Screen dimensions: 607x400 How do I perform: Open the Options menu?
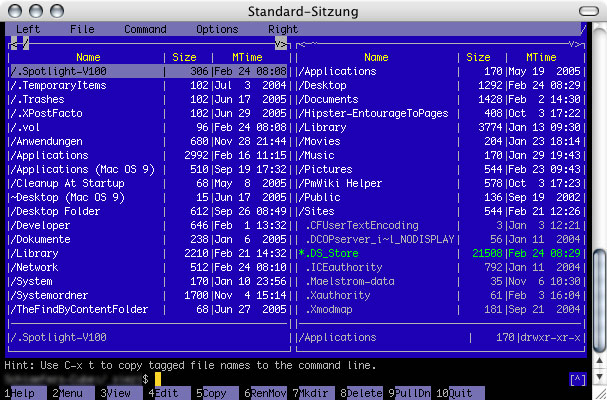click(x=217, y=30)
